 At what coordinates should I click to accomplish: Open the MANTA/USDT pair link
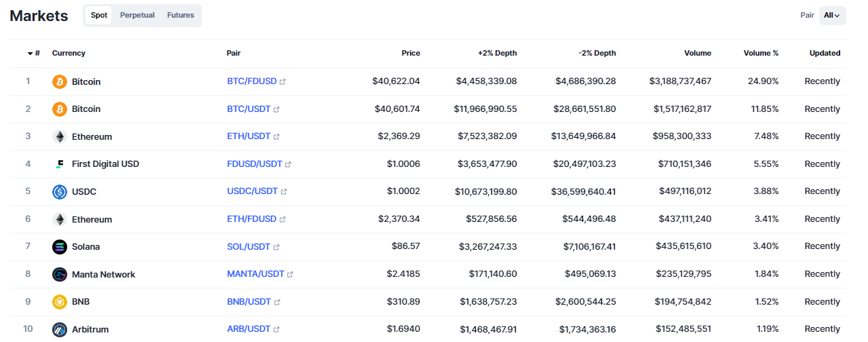255,275
